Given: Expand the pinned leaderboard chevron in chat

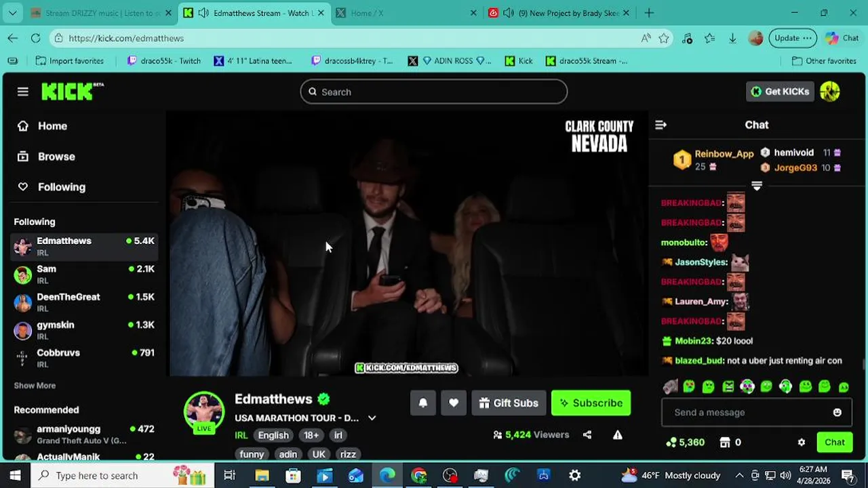Looking at the screenshot, I should [757, 186].
